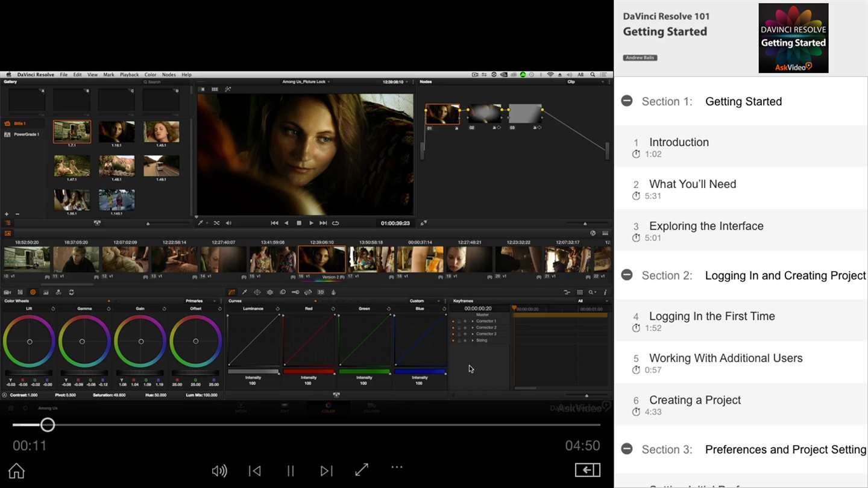Click the viewer unmix shuffle icon
This screenshot has width=868, height=488.
(x=216, y=223)
